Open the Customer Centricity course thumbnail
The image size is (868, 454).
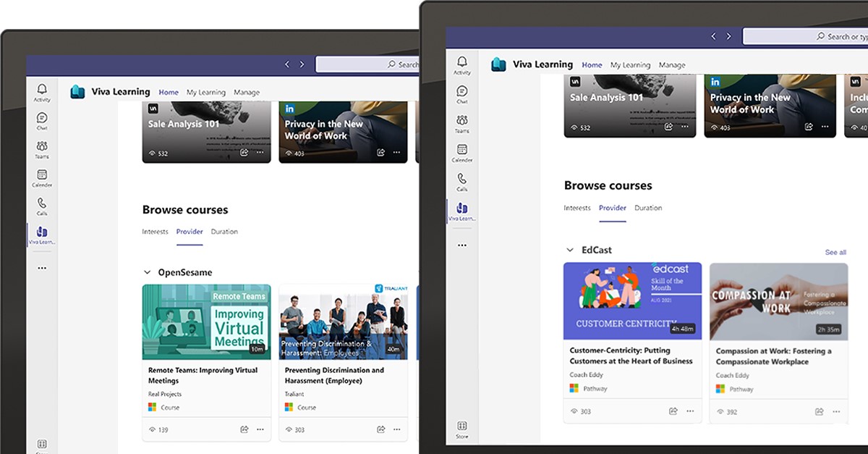point(632,300)
